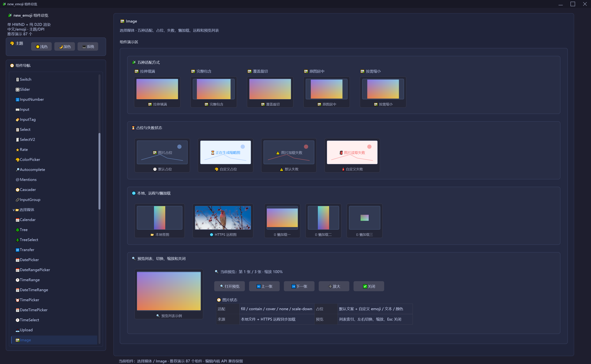Click the hourglass icon beside 占位与失败状态
The width and height of the screenshot is (591, 364).
(x=133, y=128)
